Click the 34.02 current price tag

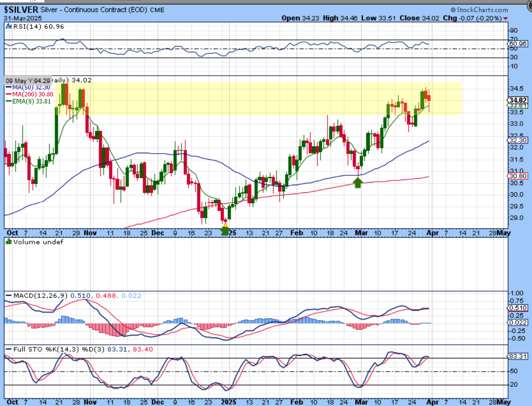[x=518, y=100]
